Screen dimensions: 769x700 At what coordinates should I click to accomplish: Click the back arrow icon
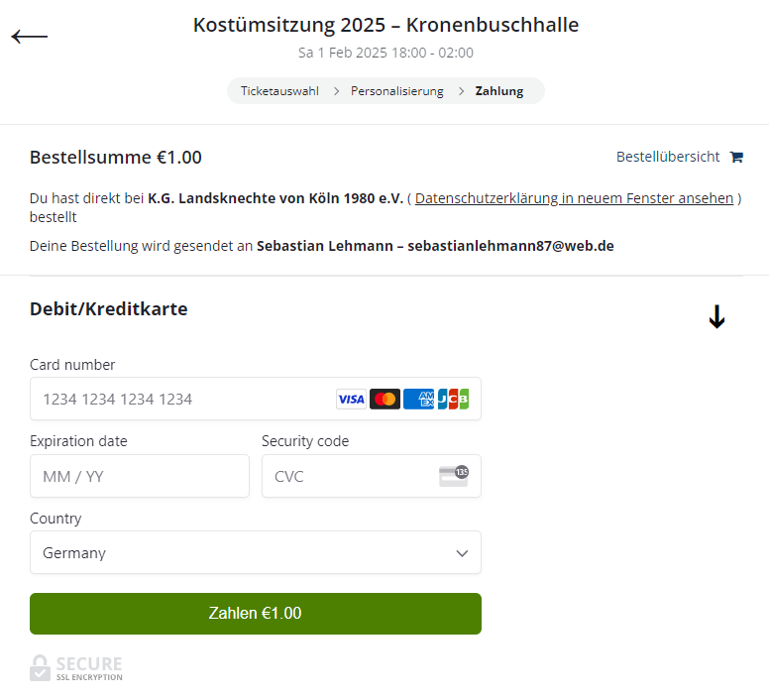tap(30, 37)
